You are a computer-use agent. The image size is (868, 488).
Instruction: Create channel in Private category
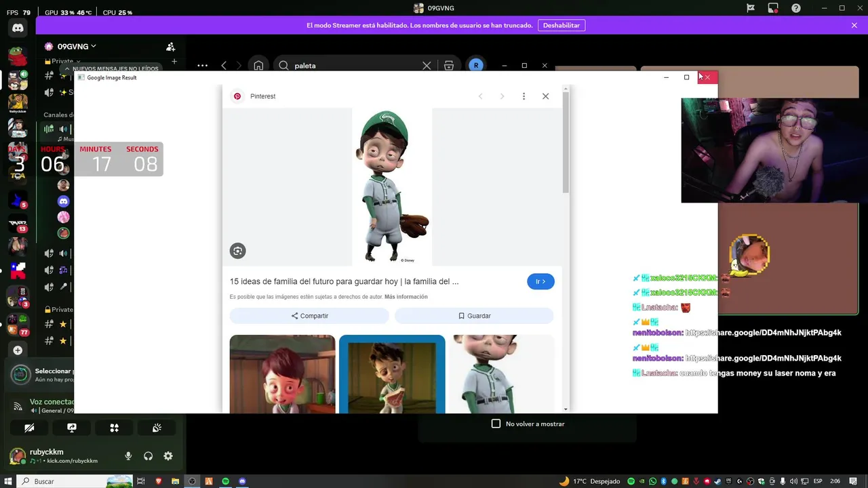[174, 61]
